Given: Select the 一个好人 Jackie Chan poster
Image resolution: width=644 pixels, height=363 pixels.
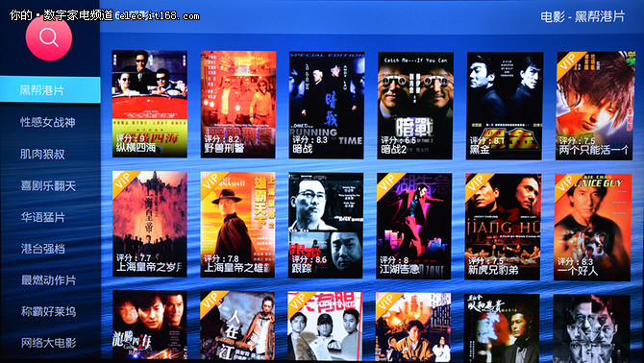Looking at the screenshot, I should pos(592,228).
